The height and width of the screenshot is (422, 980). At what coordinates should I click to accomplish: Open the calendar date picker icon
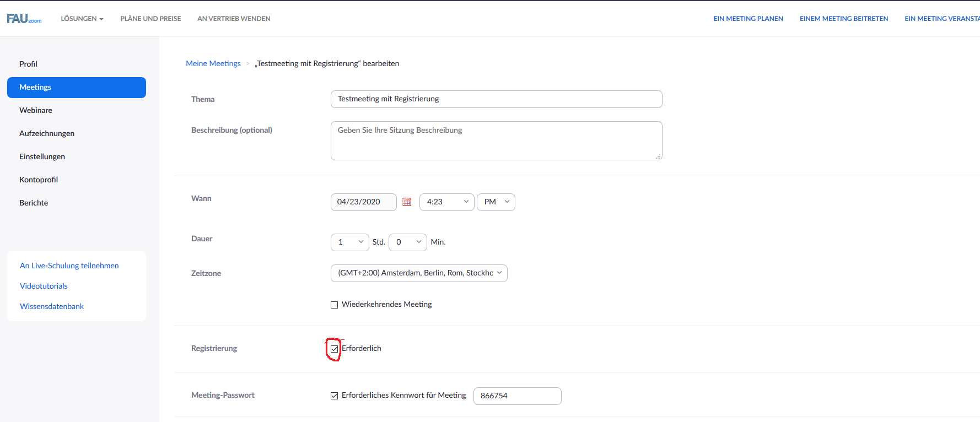click(407, 202)
